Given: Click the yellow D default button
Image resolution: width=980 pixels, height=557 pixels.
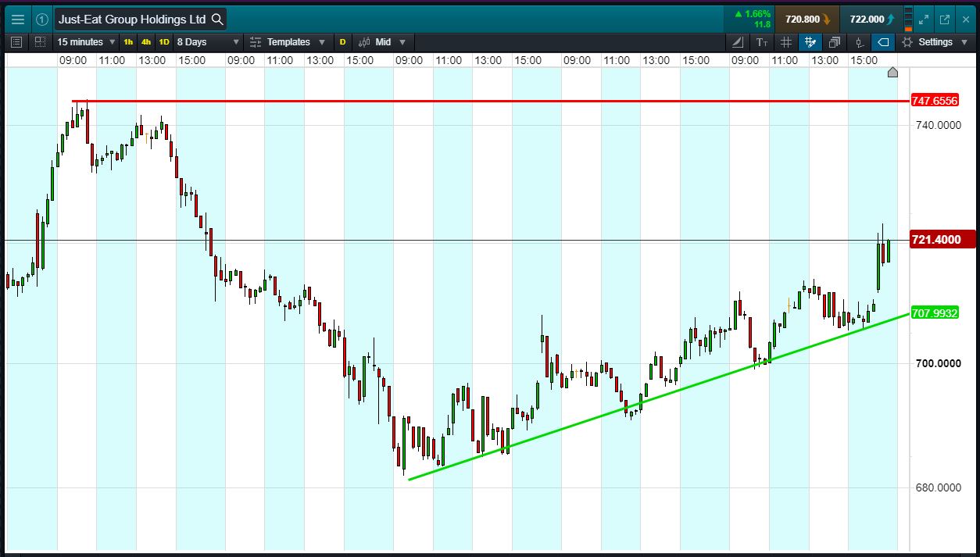Looking at the screenshot, I should (x=342, y=42).
